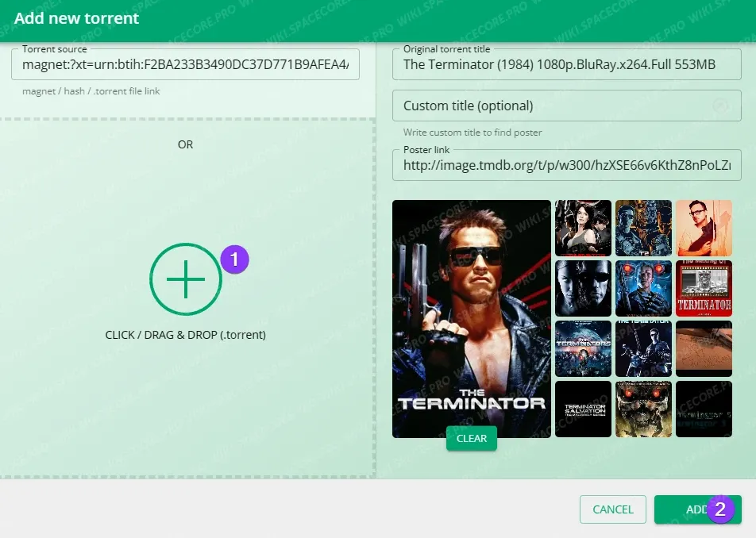This screenshot has width=756, height=538.
Task: Click the ADD button
Action: (697, 509)
